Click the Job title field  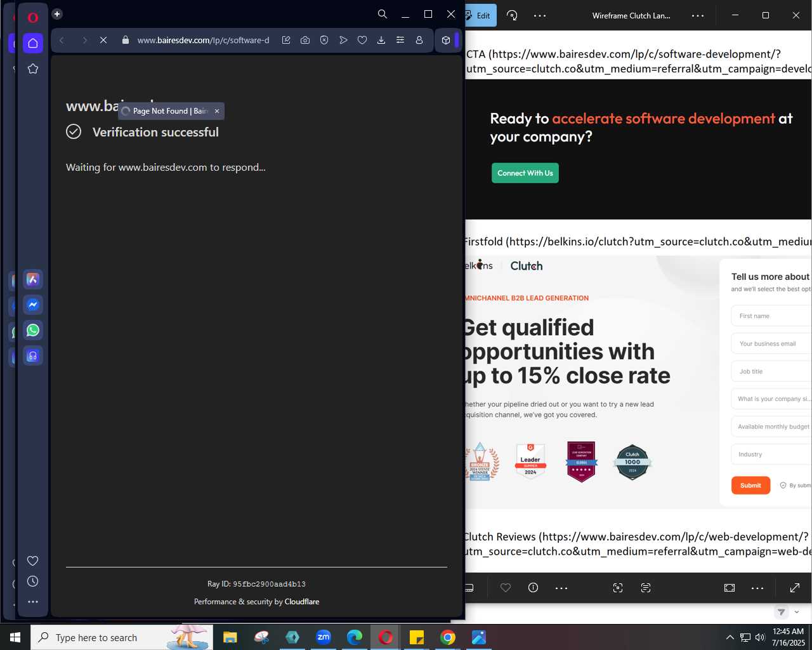point(771,371)
